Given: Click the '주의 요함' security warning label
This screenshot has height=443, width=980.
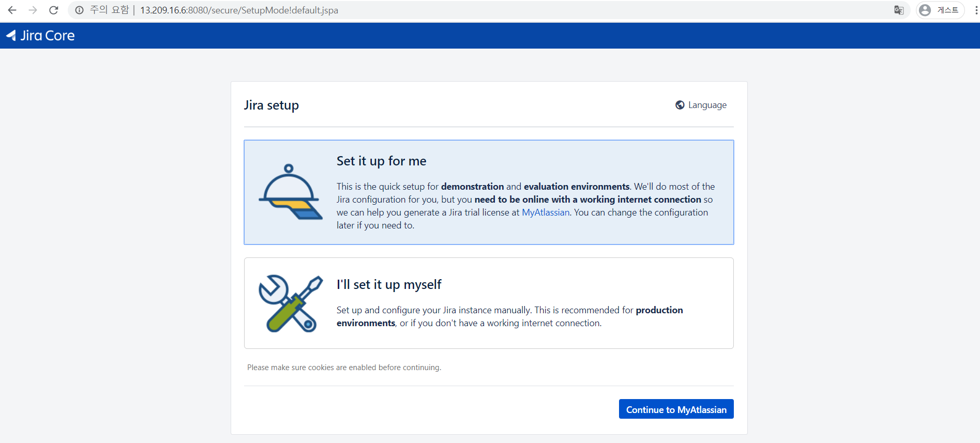Looking at the screenshot, I should [x=109, y=10].
